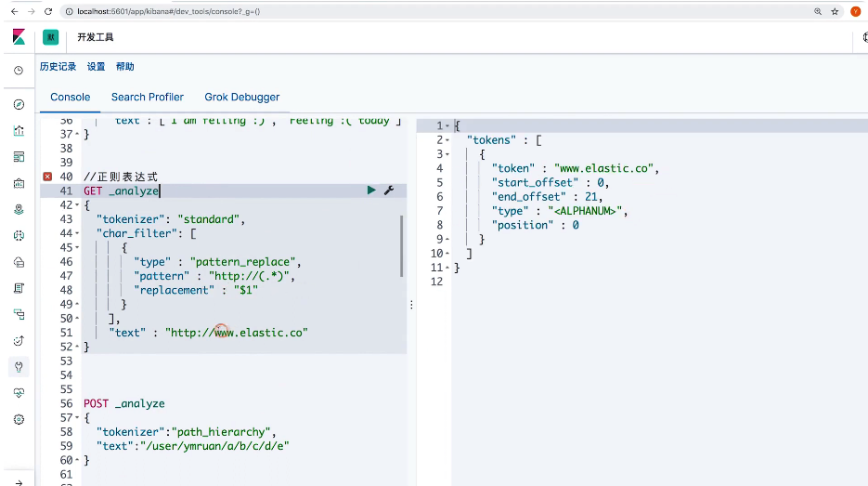Click the Kibana logo
Screen dimensions: 868x486
click(x=19, y=37)
